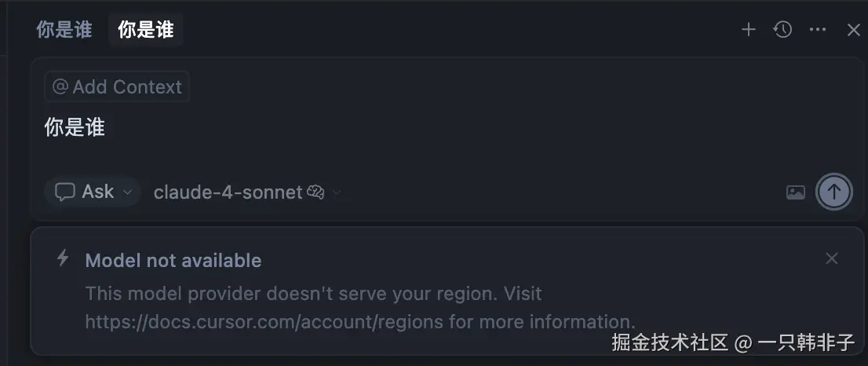This screenshot has width=868, height=366.
Task: Click the speech bubble icon in the Ask pill
Action: click(65, 192)
